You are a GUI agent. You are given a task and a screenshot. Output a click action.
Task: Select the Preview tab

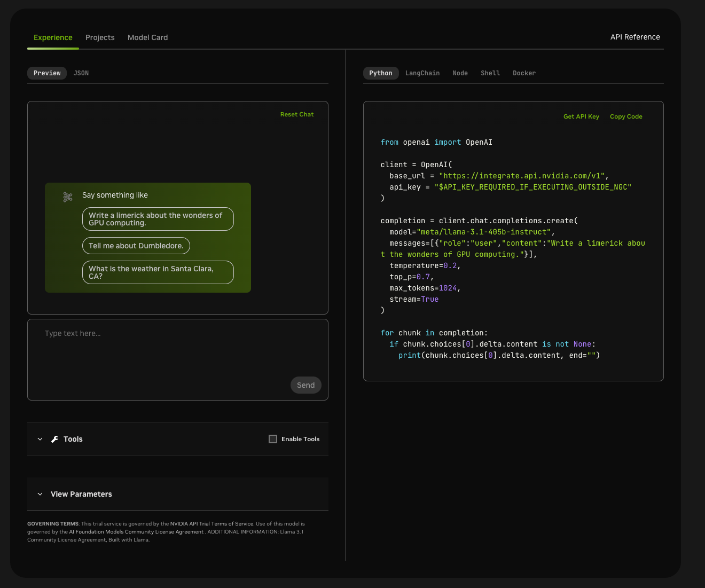(x=47, y=73)
